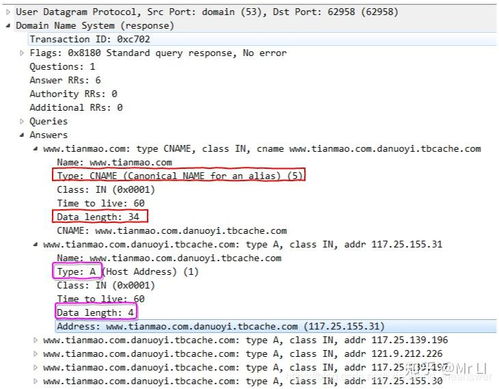Image resolution: width=499 pixels, height=389 pixels.
Task: Expand the answer with addr 117.25.139.196
Action: [35, 340]
